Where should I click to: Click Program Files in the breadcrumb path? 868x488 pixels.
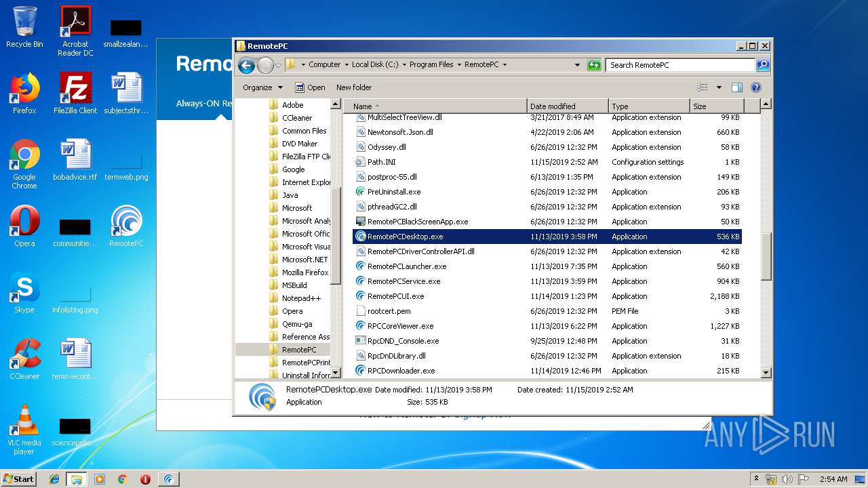pos(431,65)
